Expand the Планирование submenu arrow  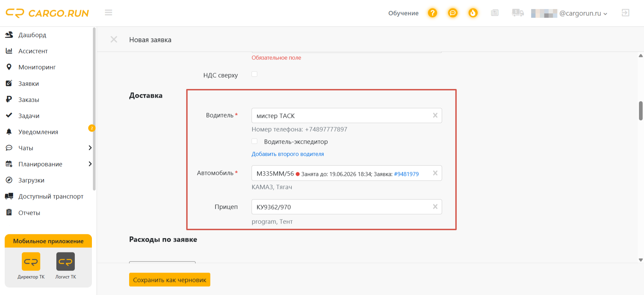[x=90, y=164]
